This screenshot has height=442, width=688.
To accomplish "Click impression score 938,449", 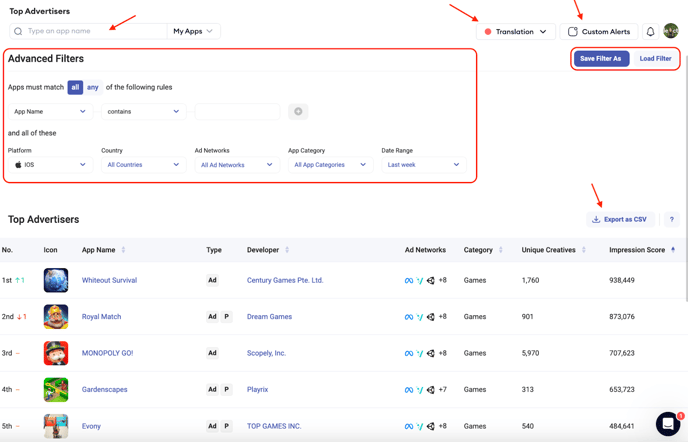I will (x=622, y=280).
